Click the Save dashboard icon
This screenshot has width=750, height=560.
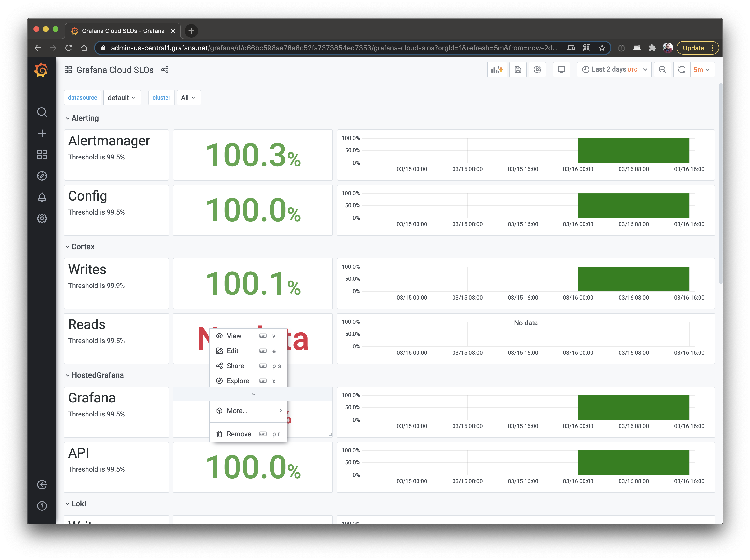point(517,70)
